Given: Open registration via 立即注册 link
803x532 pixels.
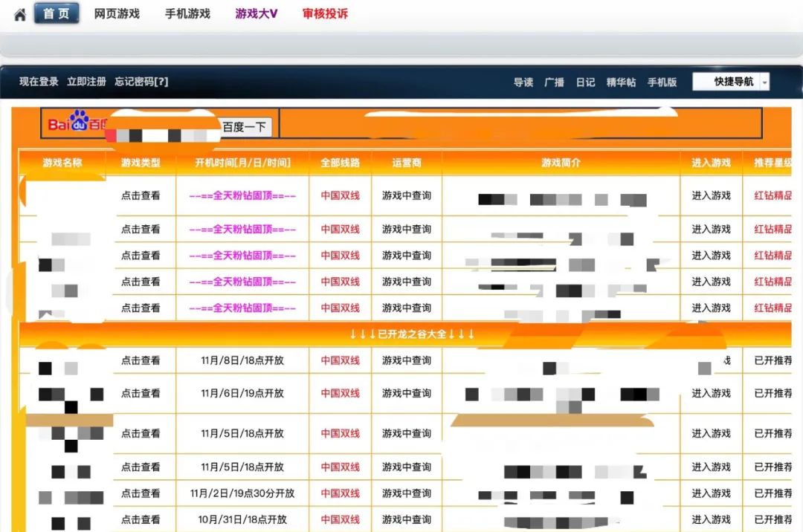Looking at the screenshot, I should (87, 82).
